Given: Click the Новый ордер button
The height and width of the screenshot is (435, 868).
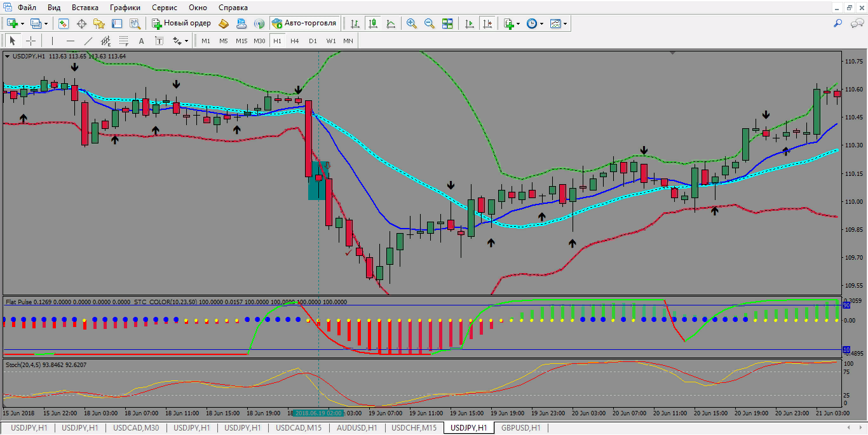Looking at the screenshot, I should [x=182, y=23].
